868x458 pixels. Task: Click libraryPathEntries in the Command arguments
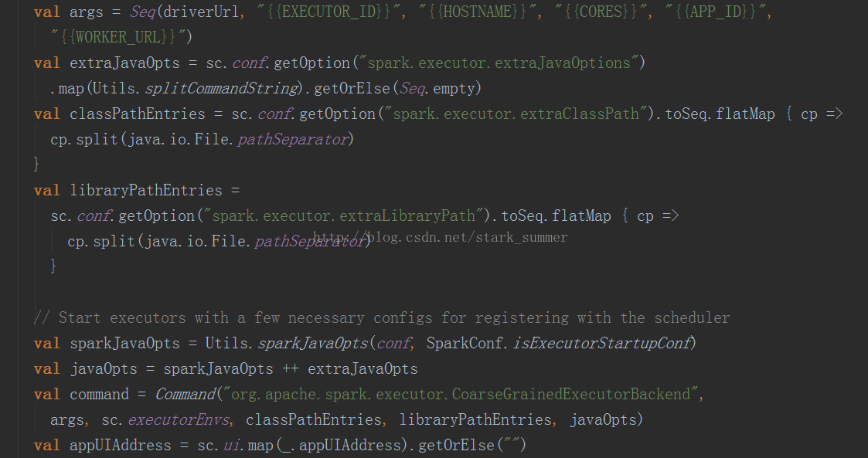coord(475,420)
